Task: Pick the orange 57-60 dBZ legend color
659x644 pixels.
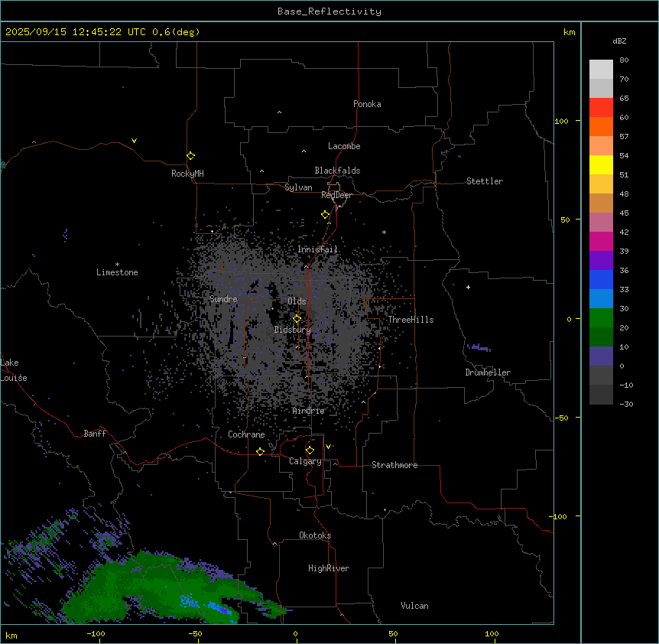Action: tap(601, 126)
